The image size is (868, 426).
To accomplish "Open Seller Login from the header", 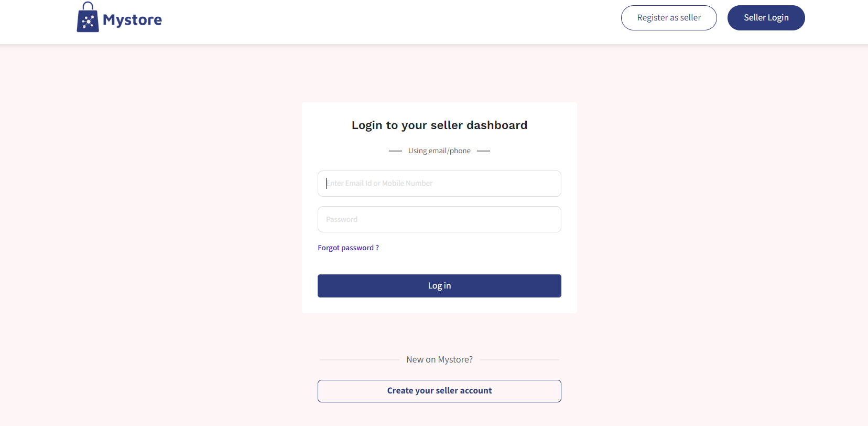I will point(766,18).
